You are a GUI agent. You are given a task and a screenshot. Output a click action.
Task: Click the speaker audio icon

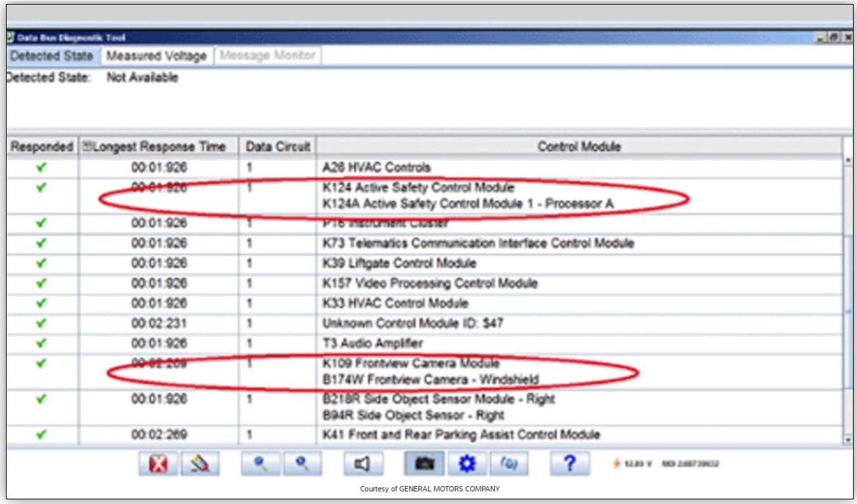click(362, 463)
